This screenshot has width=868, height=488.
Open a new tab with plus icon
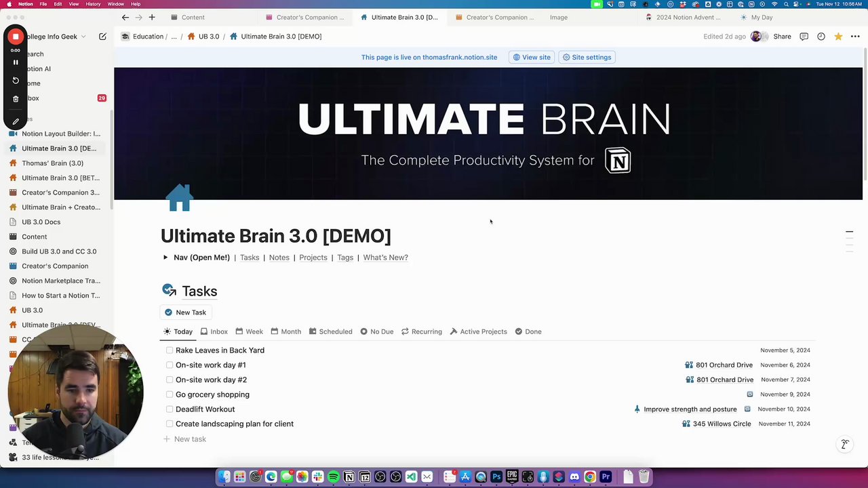tap(152, 17)
